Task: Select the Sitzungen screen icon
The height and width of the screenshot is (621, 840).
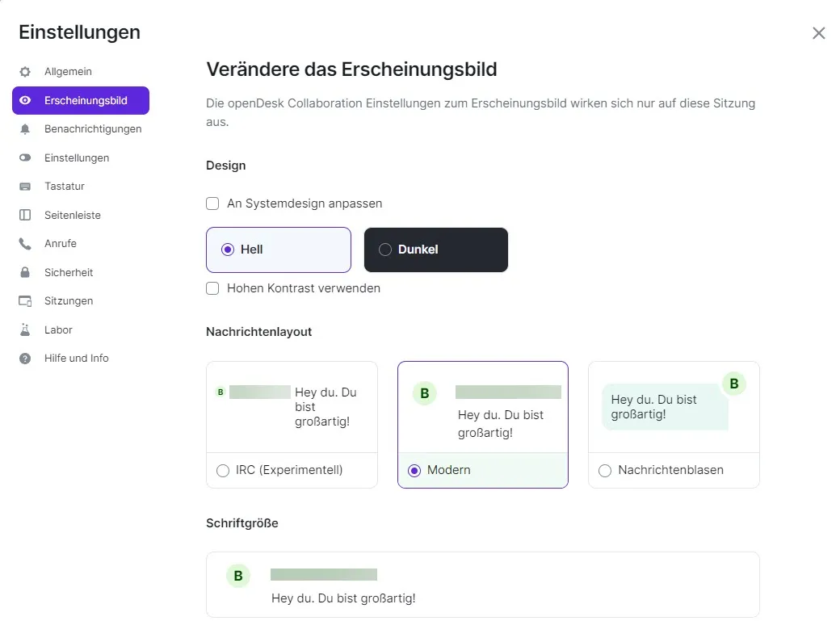Action: click(25, 300)
